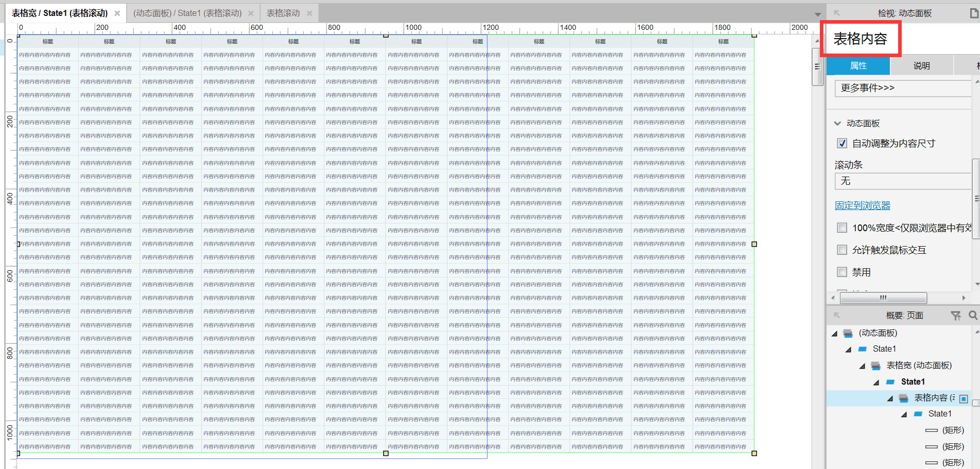Uncheck 自动调整为内容尺寸 checkbox
Viewport: 980px width, 469px height.
[x=842, y=144]
